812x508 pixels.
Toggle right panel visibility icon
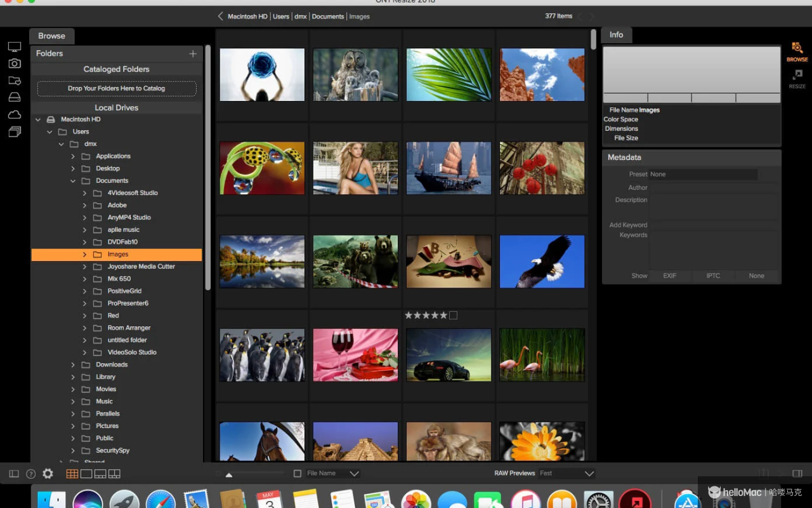(797, 474)
